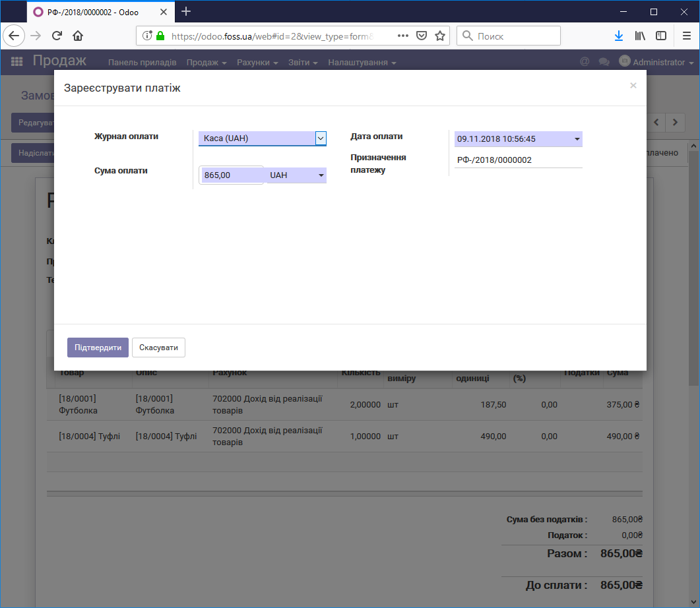Open Odoo apps grid icon

click(x=16, y=61)
